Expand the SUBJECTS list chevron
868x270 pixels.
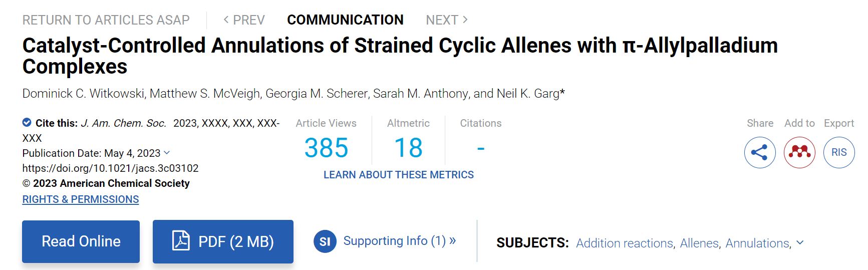pos(800,242)
